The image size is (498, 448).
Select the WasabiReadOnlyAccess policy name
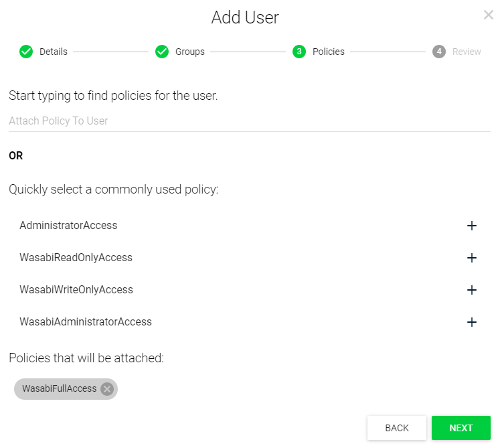point(76,258)
